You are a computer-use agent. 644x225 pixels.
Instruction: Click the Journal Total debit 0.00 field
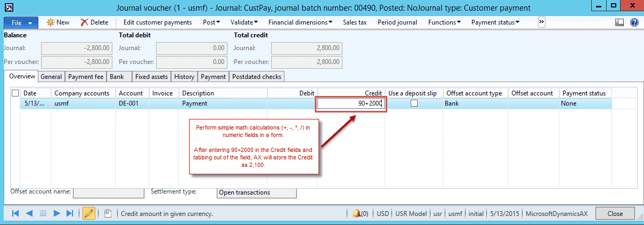pyautogui.click(x=192, y=48)
